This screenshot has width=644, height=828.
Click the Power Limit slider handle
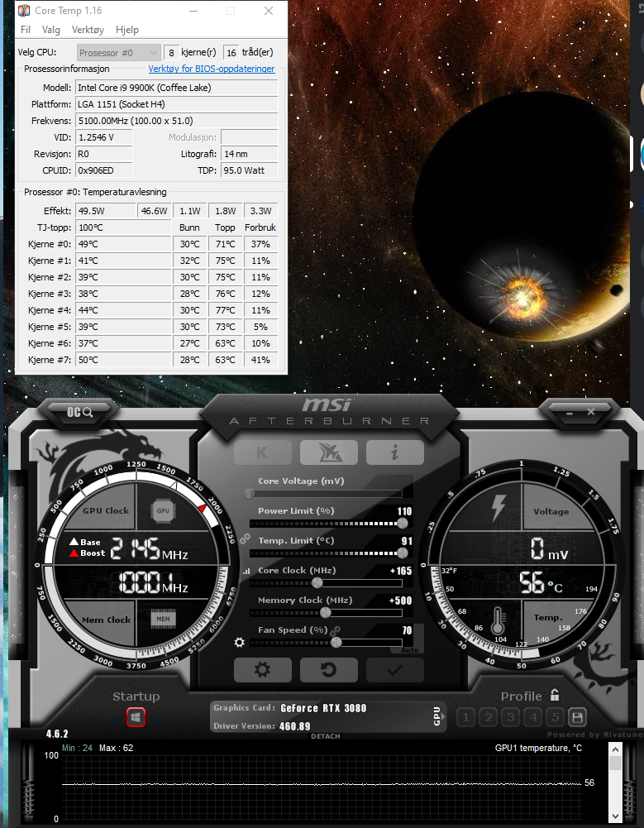point(403,524)
